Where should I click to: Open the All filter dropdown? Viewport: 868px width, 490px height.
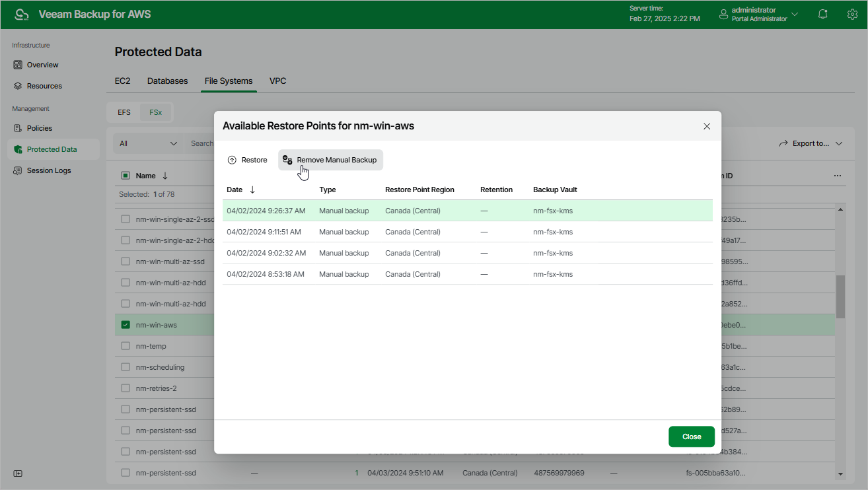147,143
